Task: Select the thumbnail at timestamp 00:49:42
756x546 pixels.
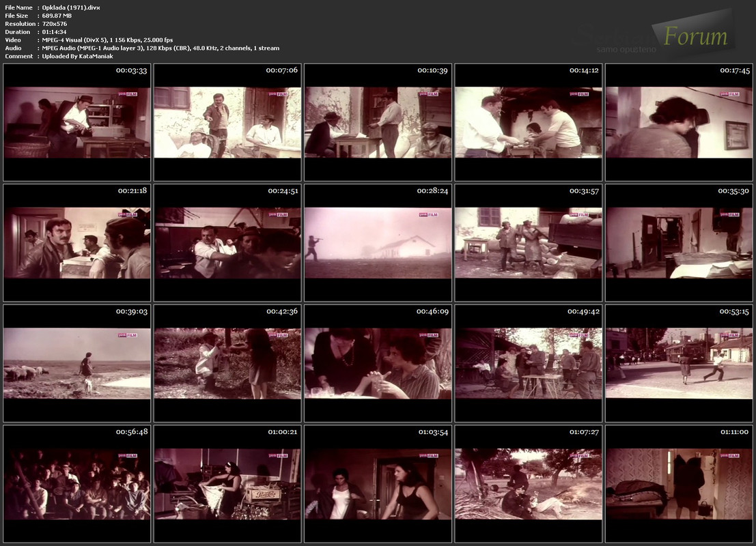Action: [x=529, y=363]
